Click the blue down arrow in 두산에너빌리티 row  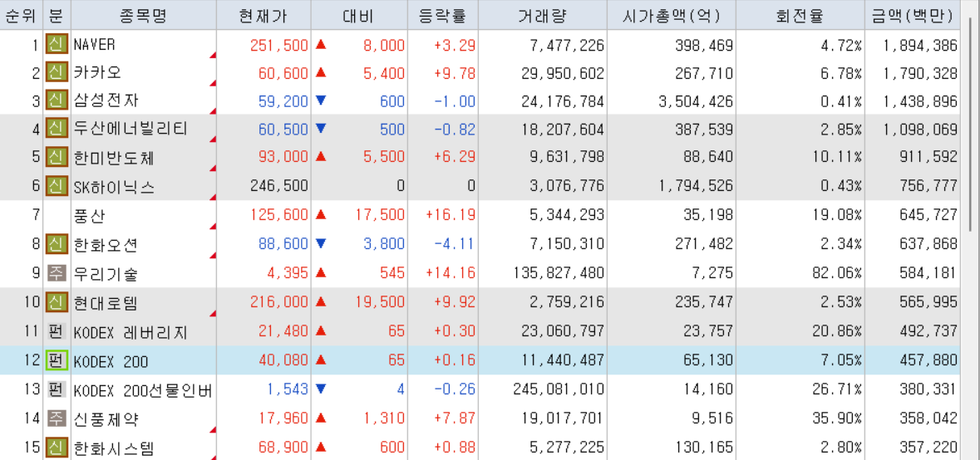tap(321, 129)
